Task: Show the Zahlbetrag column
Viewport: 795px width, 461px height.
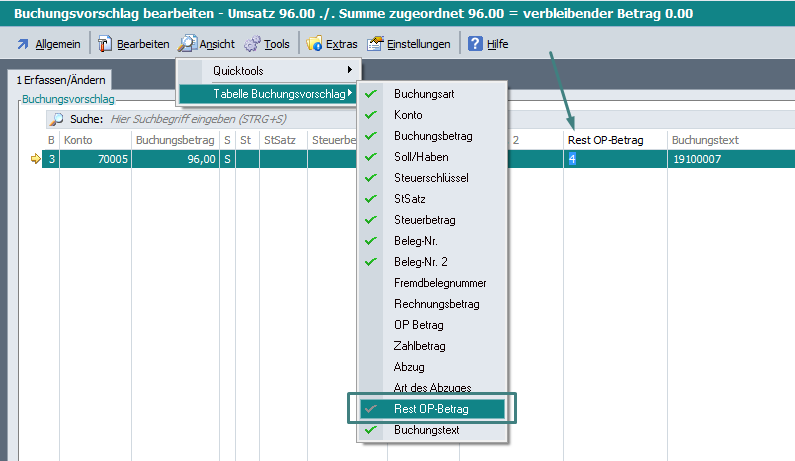Action: [x=419, y=346]
